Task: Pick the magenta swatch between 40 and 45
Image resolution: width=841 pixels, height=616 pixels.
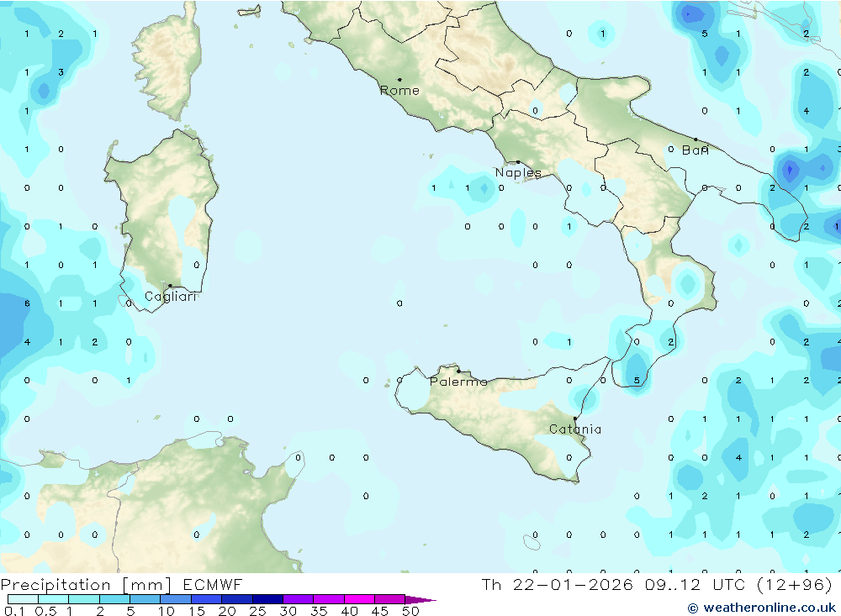Action: click(359, 599)
